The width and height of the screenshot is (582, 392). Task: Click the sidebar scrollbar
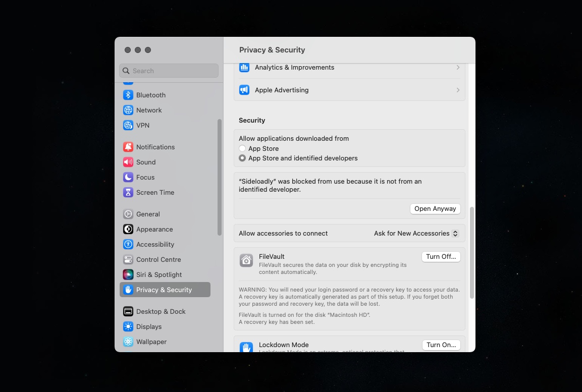[220, 177]
